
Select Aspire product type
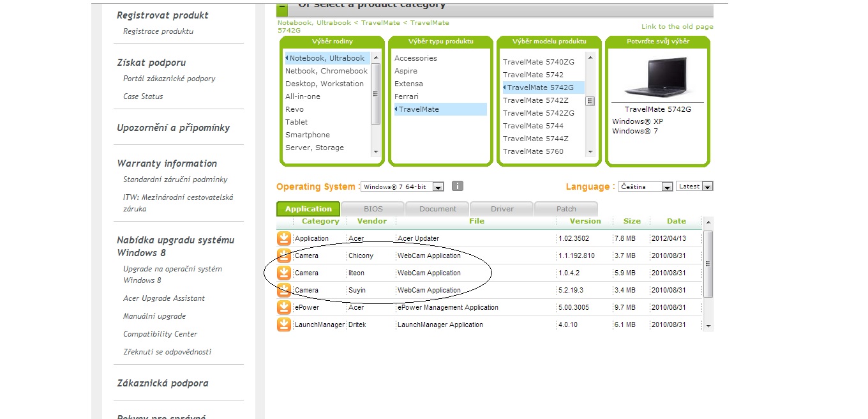[x=406, y=71]
